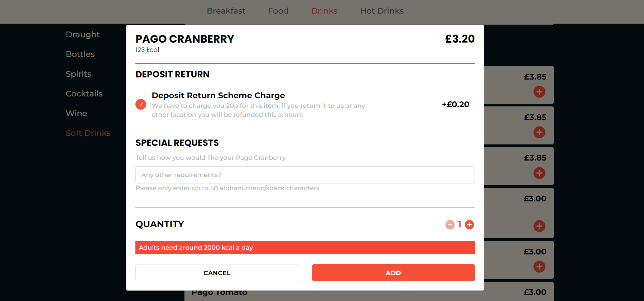Select the Wine category
Screen dimensions: 644x301
click(x=77, y=113)
